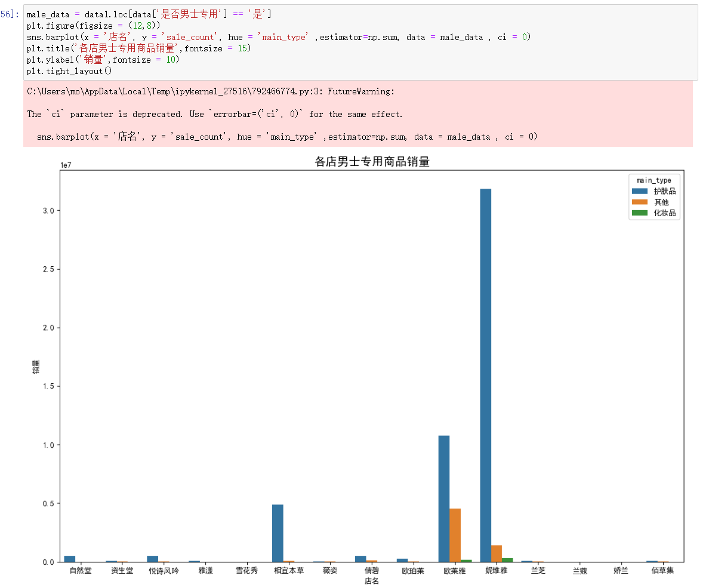This screenshot has height=588, width=709.
Task: Click the sns.barplot line in warning output
Action: (x=286, y=137)
